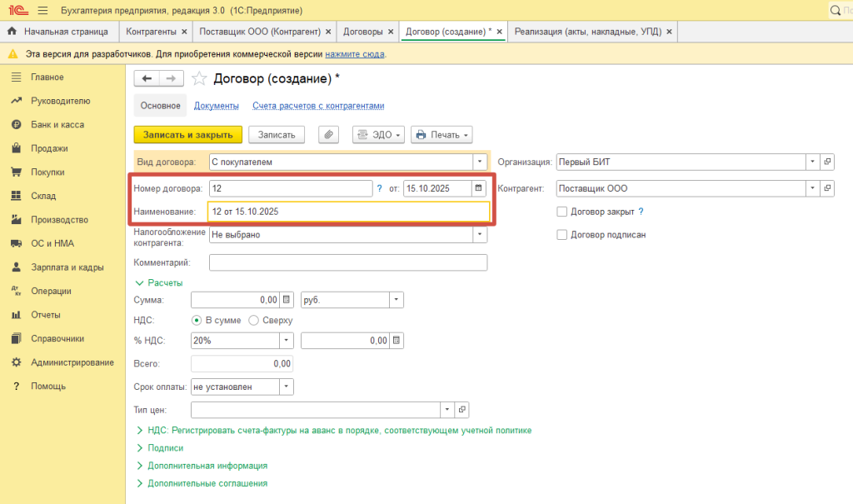Open the Печать dropdown button
853x504 pixels.
pyautogui.click(x=441, y=134)
